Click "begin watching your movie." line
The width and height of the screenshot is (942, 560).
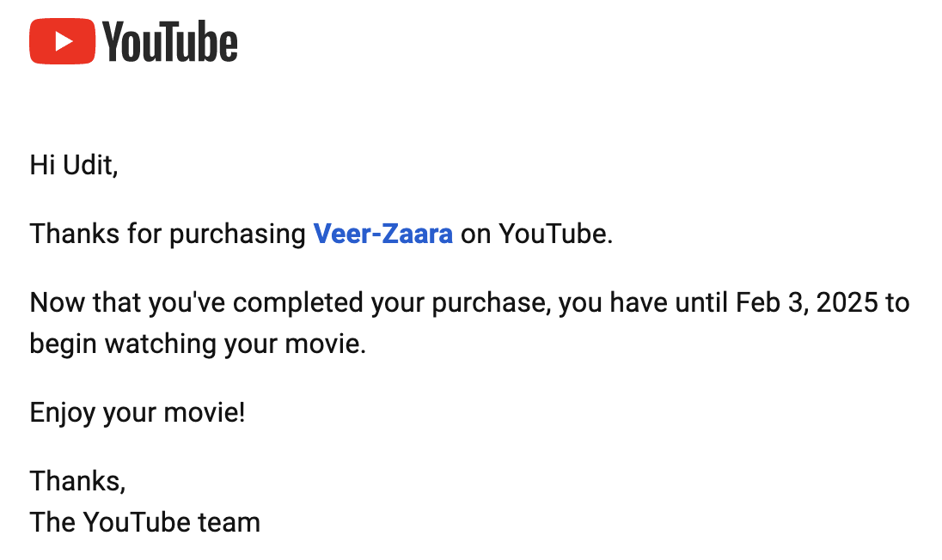pos(198,344)
